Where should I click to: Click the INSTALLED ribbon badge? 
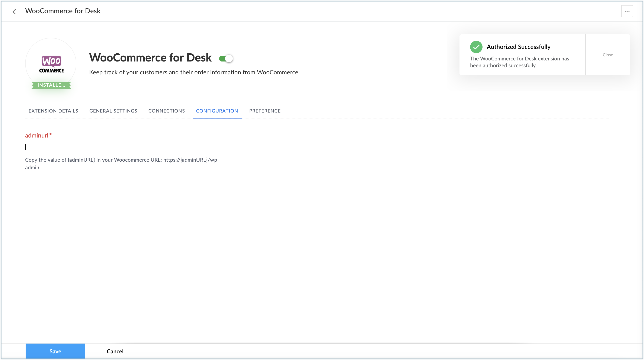point(51,85)
